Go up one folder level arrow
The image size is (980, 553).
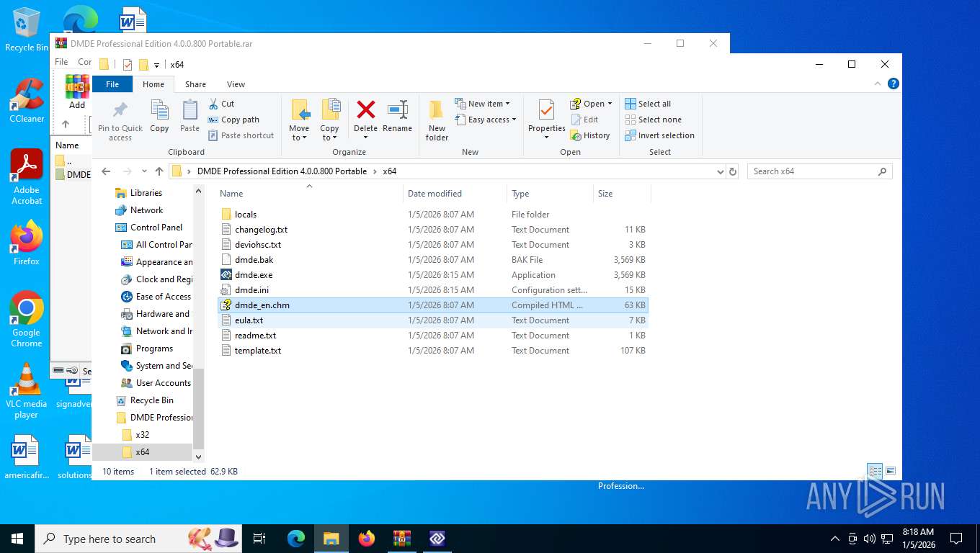pyautogui.click(x=159, y=171)
